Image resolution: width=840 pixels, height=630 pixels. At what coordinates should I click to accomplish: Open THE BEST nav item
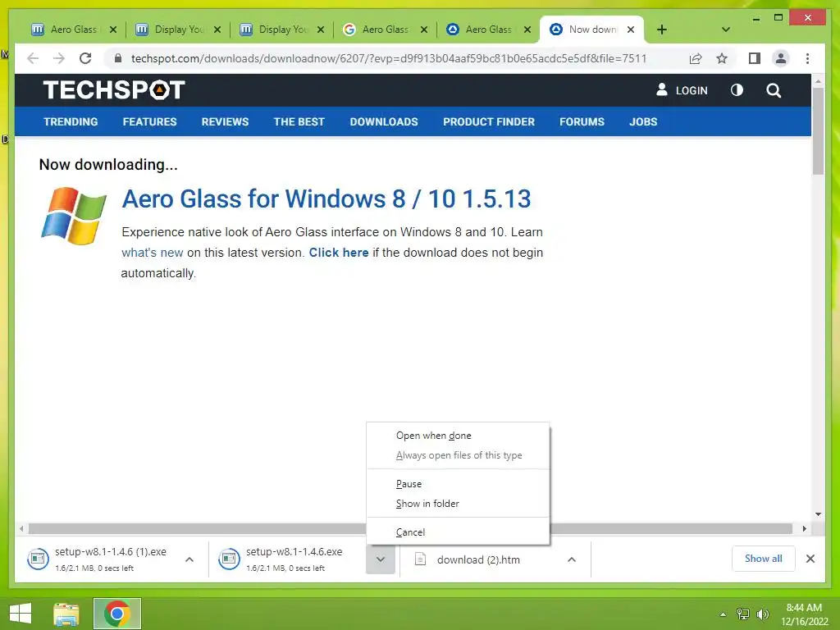click(299, 121)
